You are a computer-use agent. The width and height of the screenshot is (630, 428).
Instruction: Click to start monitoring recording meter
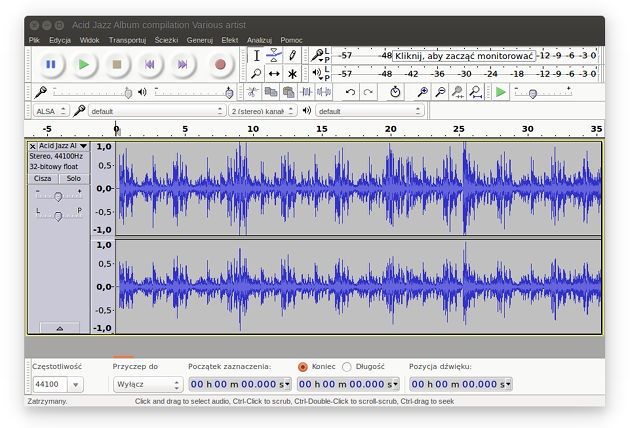(x=464, y=56)
